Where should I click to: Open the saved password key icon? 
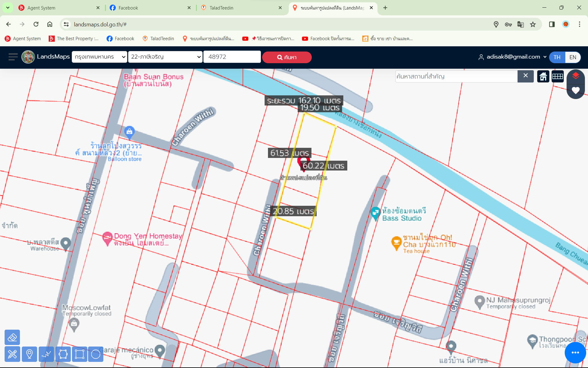point(508,24)
